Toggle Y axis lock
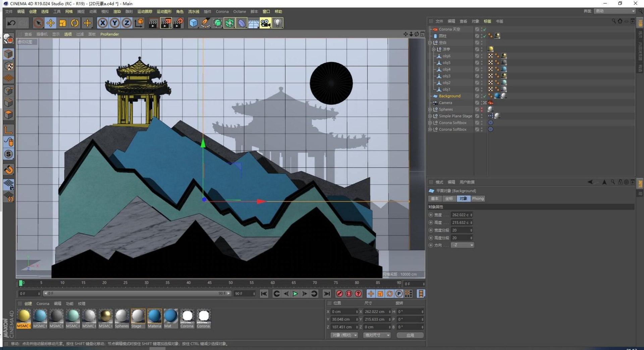This screenshot has height=350, width=644. 115,23
